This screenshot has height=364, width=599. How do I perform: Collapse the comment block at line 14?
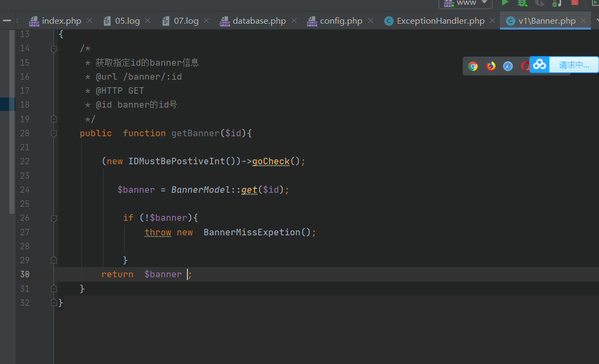coord(54,49)
